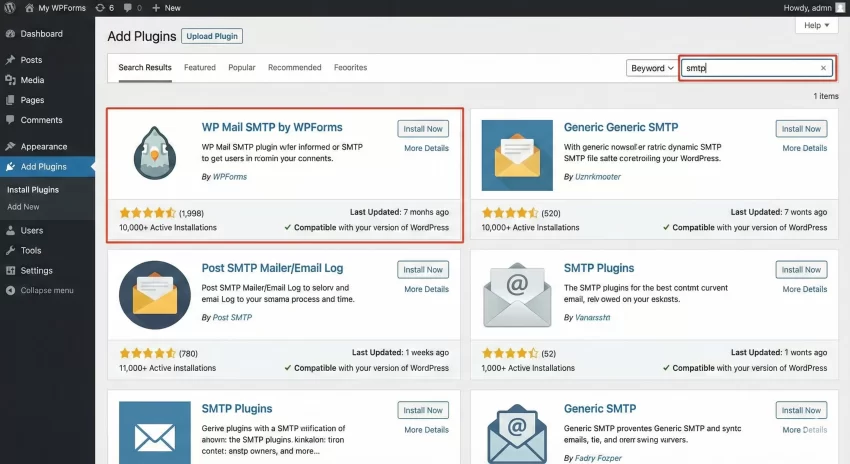Switch to Featured tab
Image resolution: width=850 pixels, height=464 pixels.
pyautogui.click(x=199, y=68)
